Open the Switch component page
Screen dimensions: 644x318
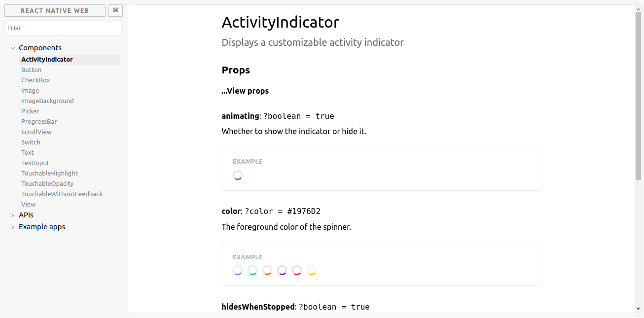(x=31, y=142)
